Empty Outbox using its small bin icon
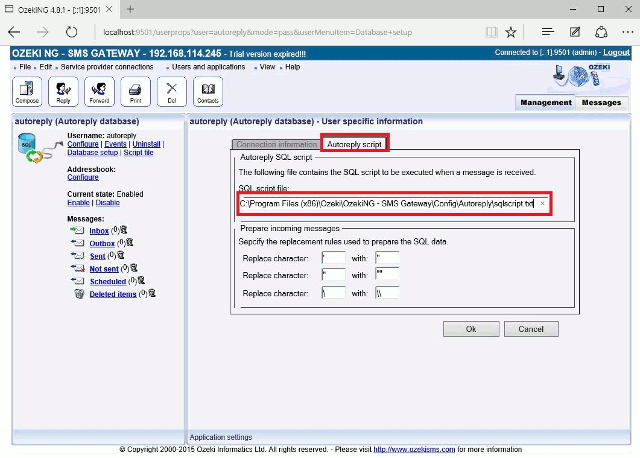 click(130, 242)
